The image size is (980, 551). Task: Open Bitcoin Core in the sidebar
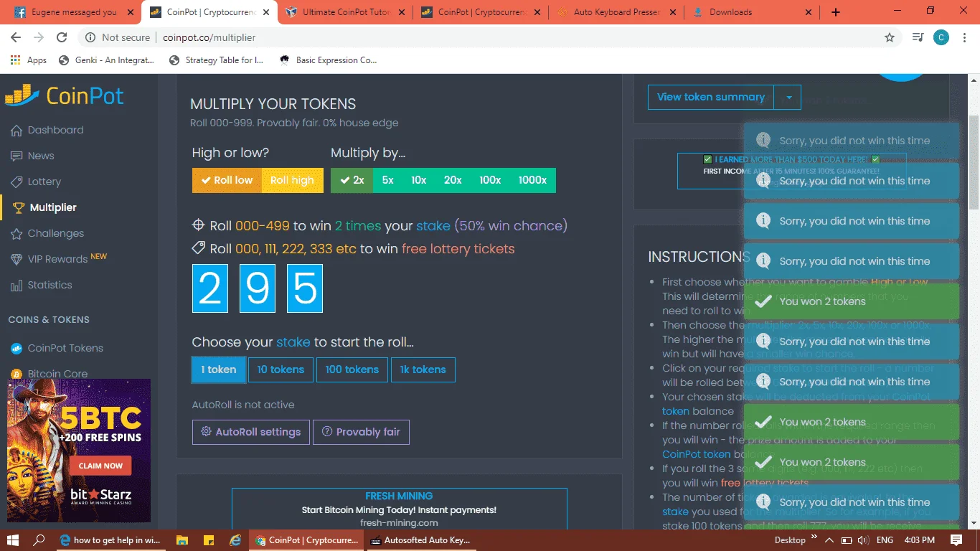(49, 374)
